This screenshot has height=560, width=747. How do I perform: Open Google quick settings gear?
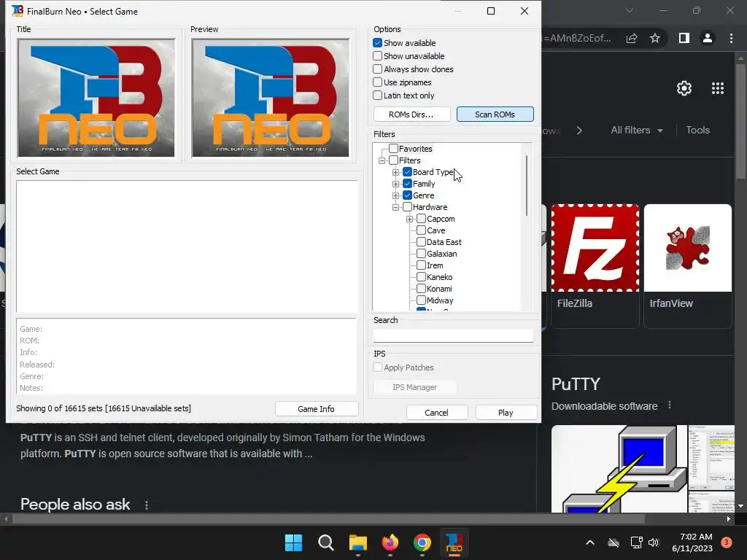coord(684,88)
